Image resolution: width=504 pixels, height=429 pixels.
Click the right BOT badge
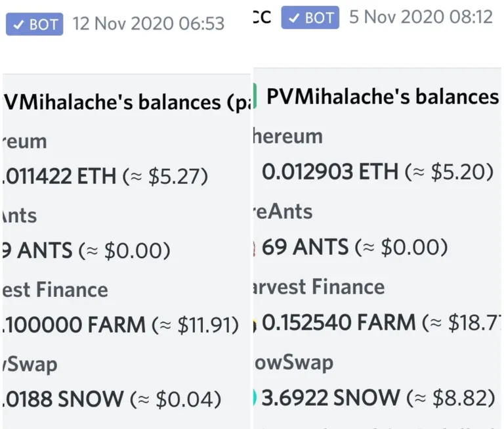310,17
